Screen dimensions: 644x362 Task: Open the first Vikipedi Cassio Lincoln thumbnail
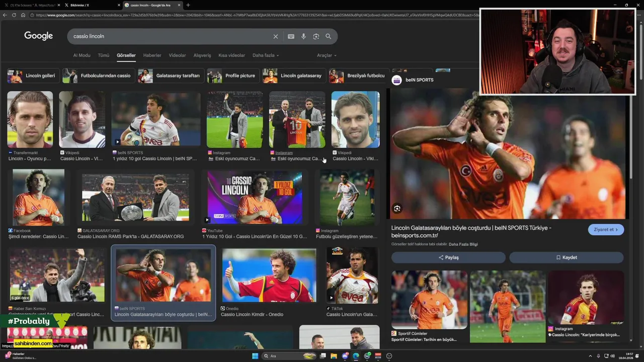82,120
